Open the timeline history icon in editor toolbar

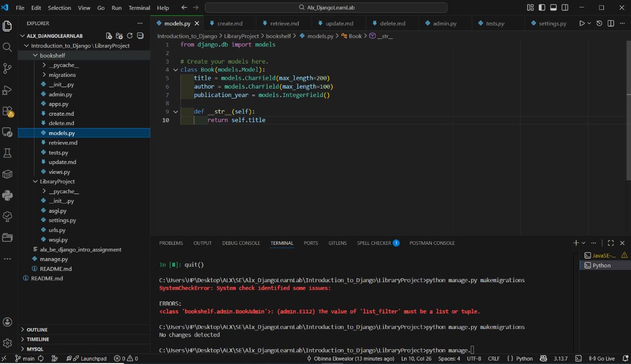[599, 24]
